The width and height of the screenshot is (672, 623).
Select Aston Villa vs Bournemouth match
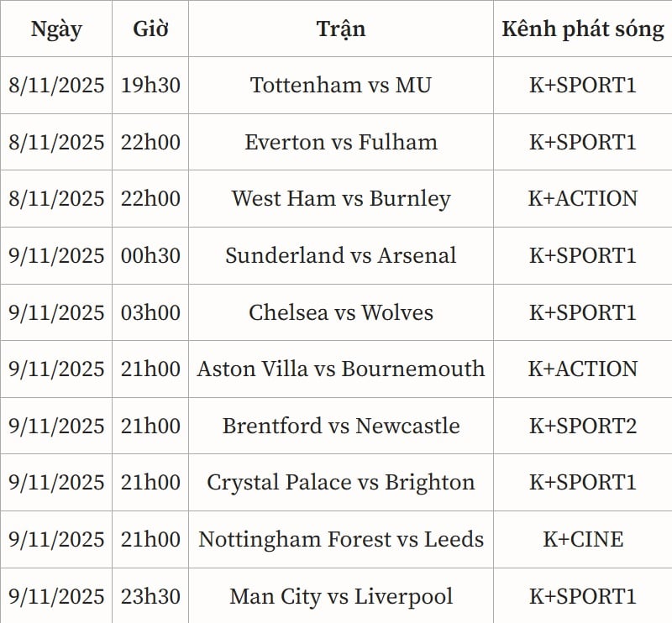[341, 369]
